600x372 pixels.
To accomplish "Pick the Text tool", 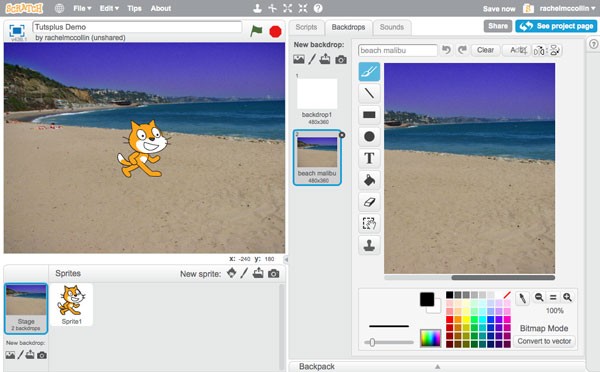I will tap(369, 158).
